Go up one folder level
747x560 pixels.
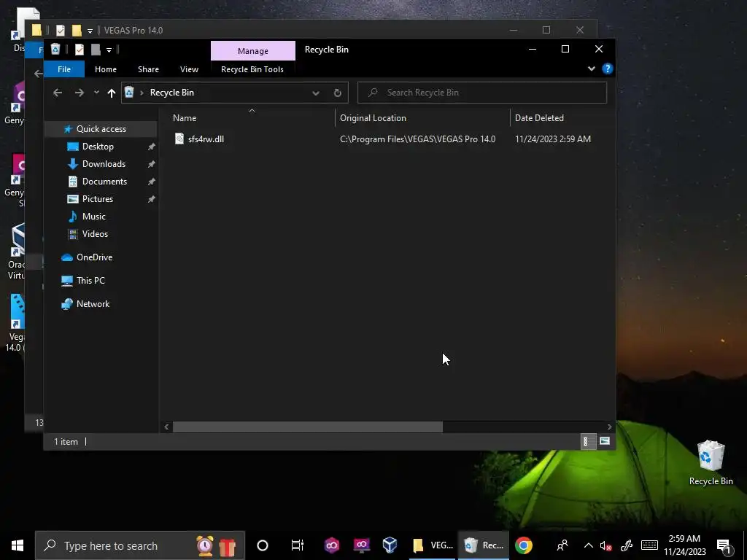[x=111, y=93]
